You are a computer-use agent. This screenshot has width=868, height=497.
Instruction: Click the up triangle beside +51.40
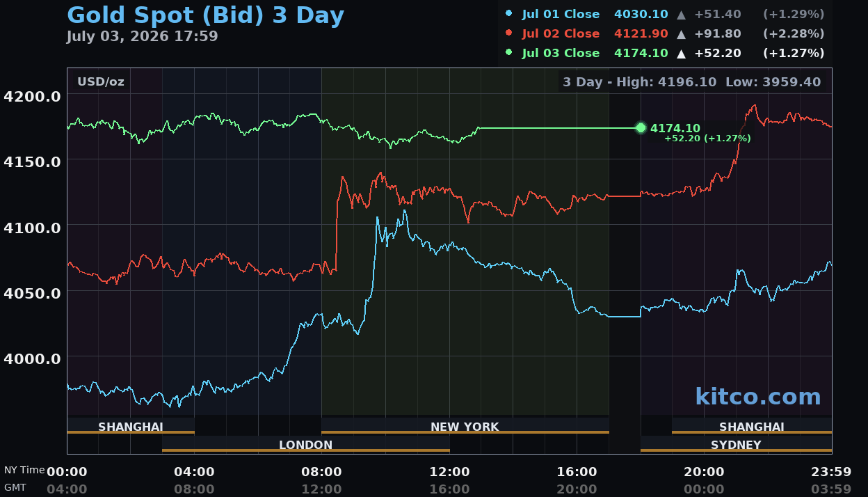pyautogui.click(x=681, y=14)
